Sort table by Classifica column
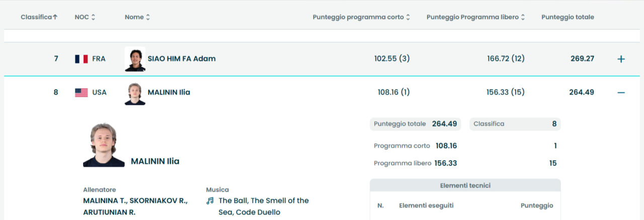The width and height of the screenshot is (644, 220). [39, 17]
